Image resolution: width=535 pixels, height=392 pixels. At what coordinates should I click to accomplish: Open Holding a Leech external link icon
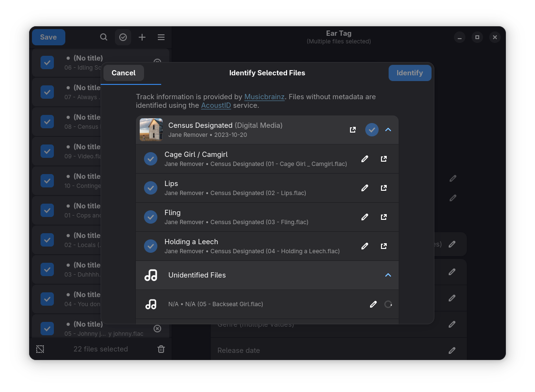pyautogui.click(x=384, y=246)
